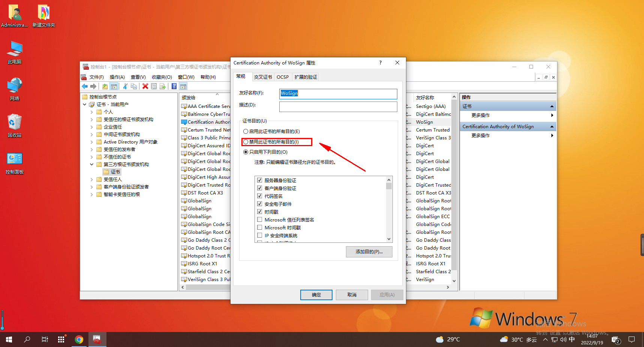644x347 pixels.
Task: Click the certificate list vertical scrollbar down arrow
Action: (454, 281)
